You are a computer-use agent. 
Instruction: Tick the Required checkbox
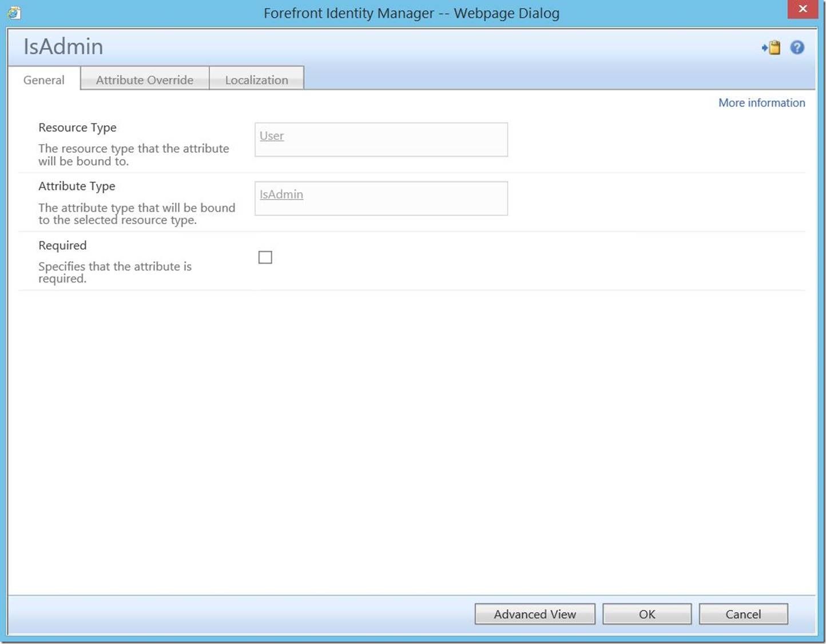[265, 257]
